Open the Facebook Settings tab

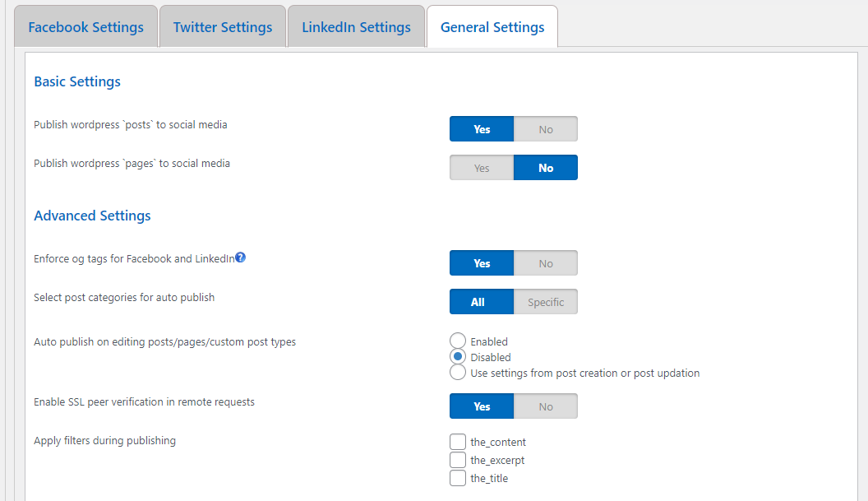(85, 27)
